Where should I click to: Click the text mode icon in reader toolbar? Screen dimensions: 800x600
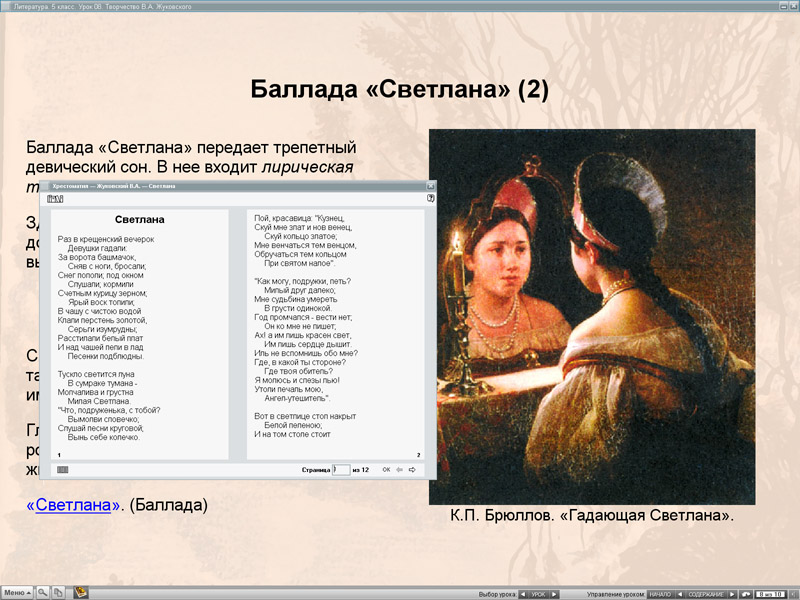[55, 199]
